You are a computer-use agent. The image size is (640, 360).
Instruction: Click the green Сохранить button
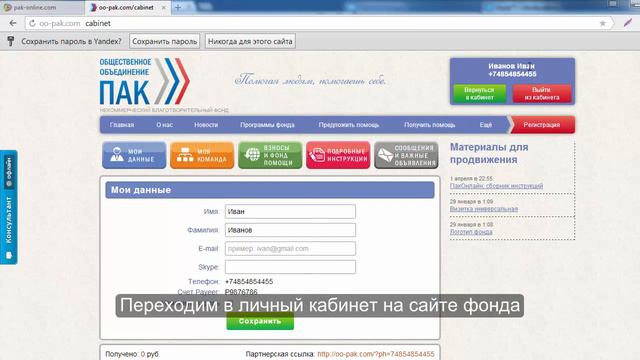260,321
